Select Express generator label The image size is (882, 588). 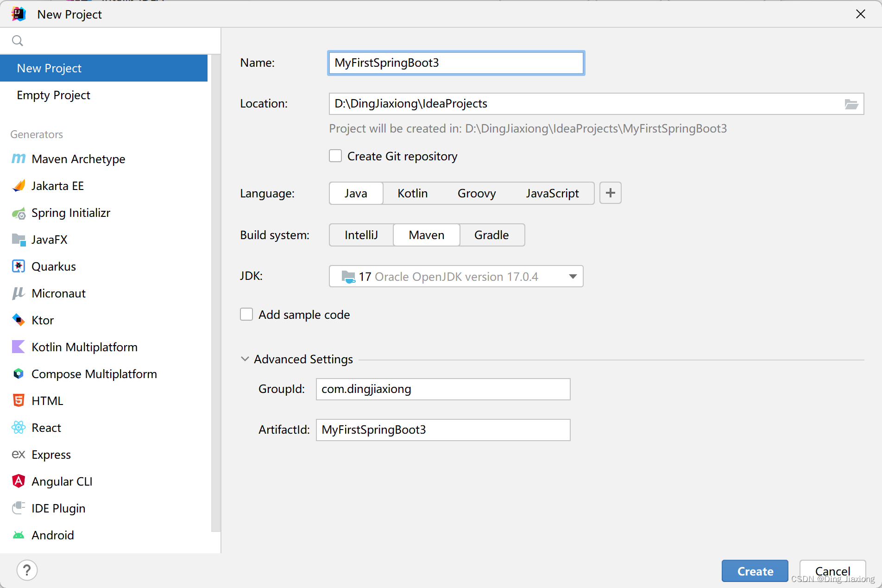pos(51,455)
